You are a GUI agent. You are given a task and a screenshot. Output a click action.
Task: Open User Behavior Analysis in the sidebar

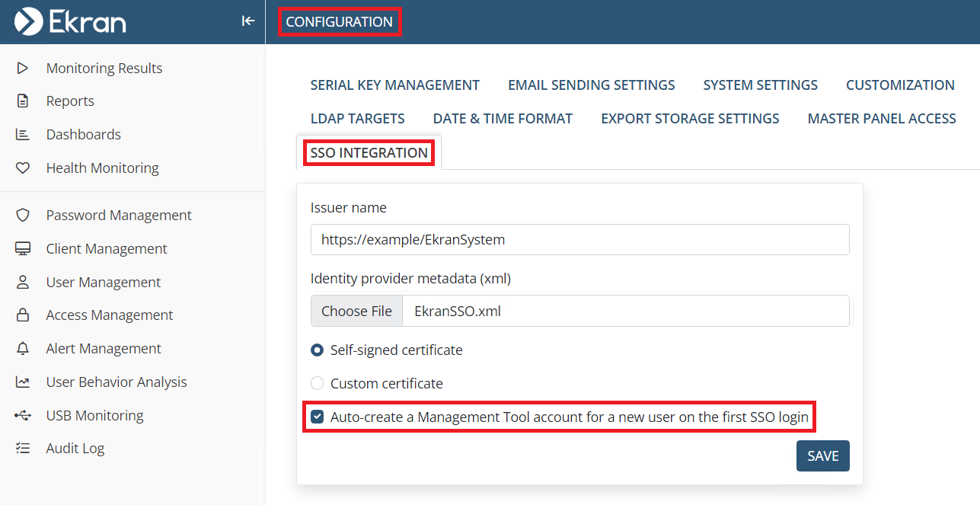pyautogui.click(x=116, y=382)
